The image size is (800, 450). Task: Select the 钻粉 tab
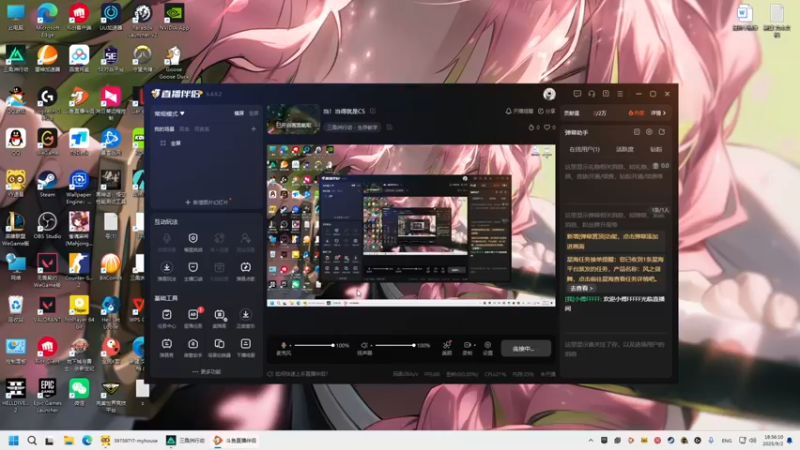coord(656,149)
